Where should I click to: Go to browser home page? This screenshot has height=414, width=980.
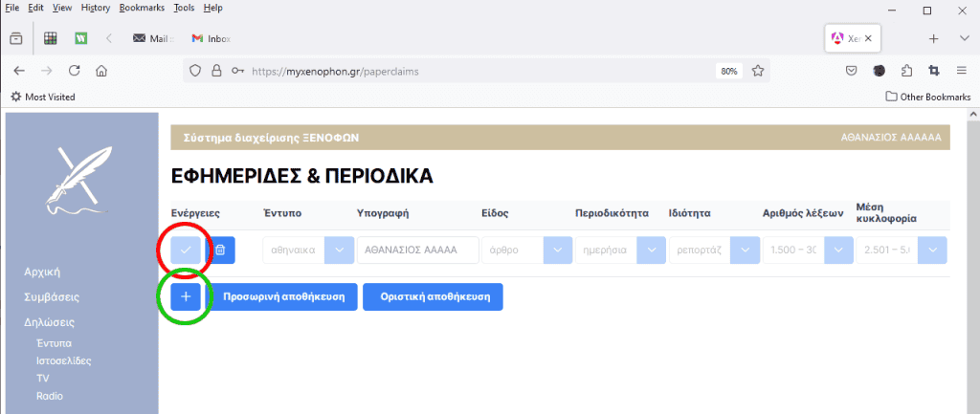click(x=100, y=71)
